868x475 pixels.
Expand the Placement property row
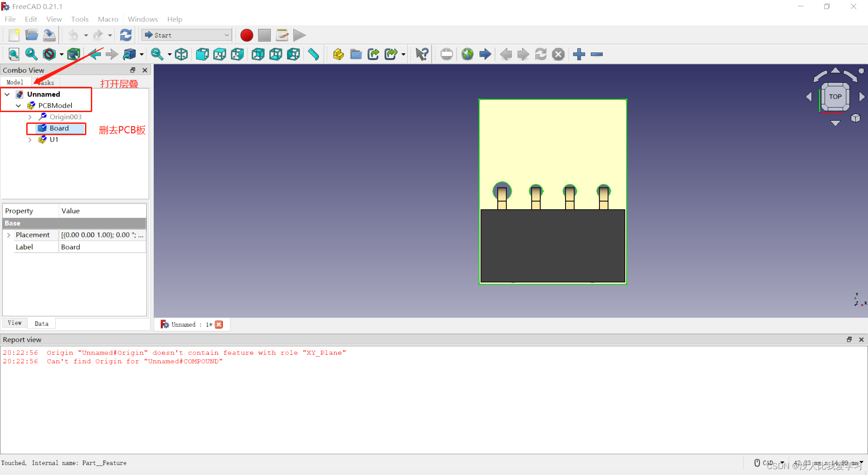[x=9, y=235]
